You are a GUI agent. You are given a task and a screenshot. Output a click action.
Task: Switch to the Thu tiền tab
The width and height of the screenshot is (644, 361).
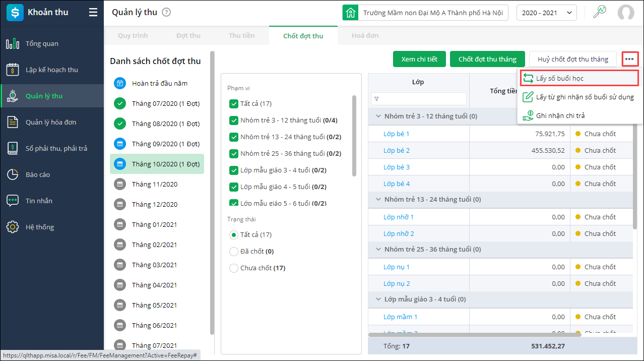pos(241,36)
